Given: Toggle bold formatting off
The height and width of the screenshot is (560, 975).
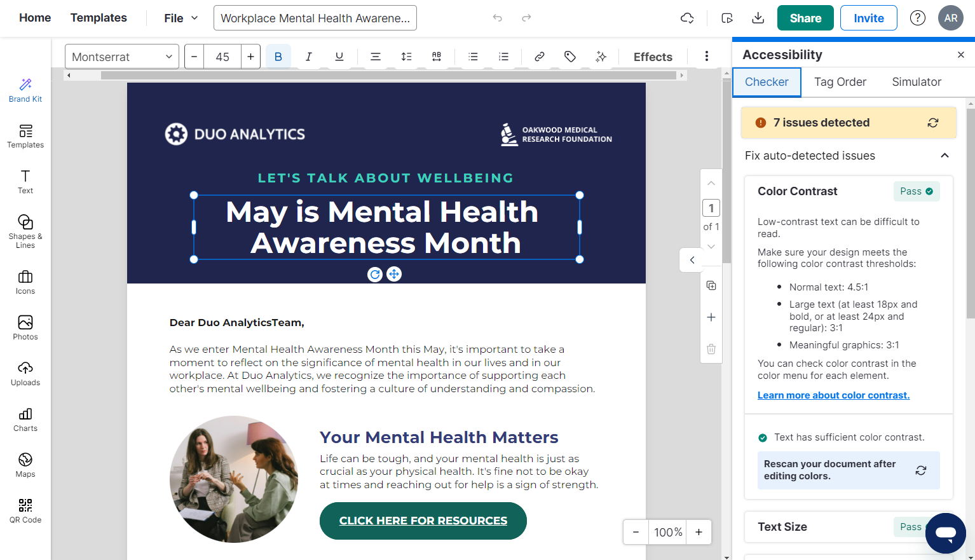Looking at the screenshot, I should (x=278, y=57).
